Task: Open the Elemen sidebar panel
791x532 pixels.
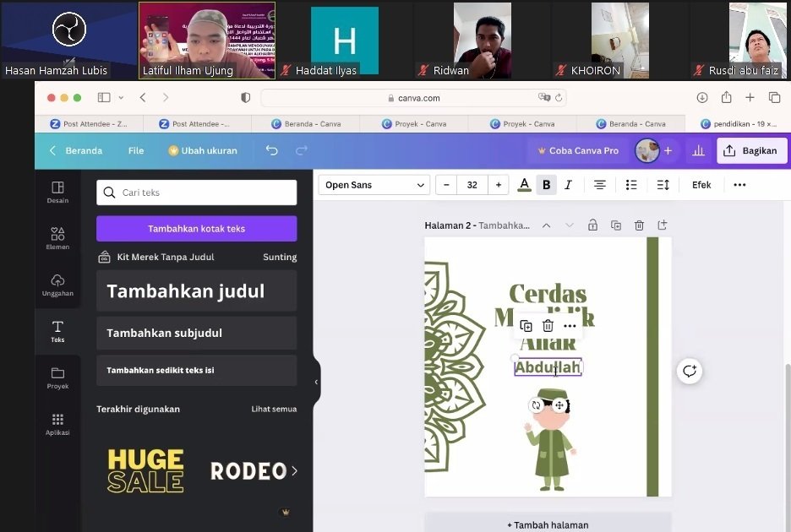Action: (57, 238)
